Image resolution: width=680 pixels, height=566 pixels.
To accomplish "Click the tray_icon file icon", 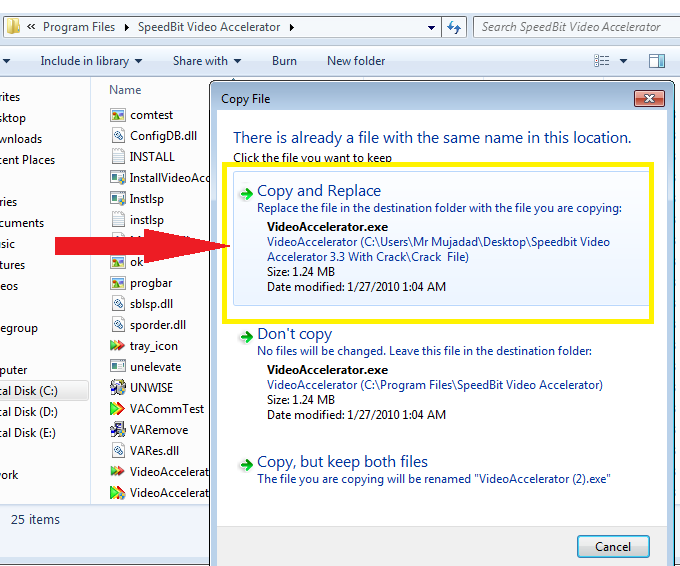I will pyautogui.click(x=118, y=346).
